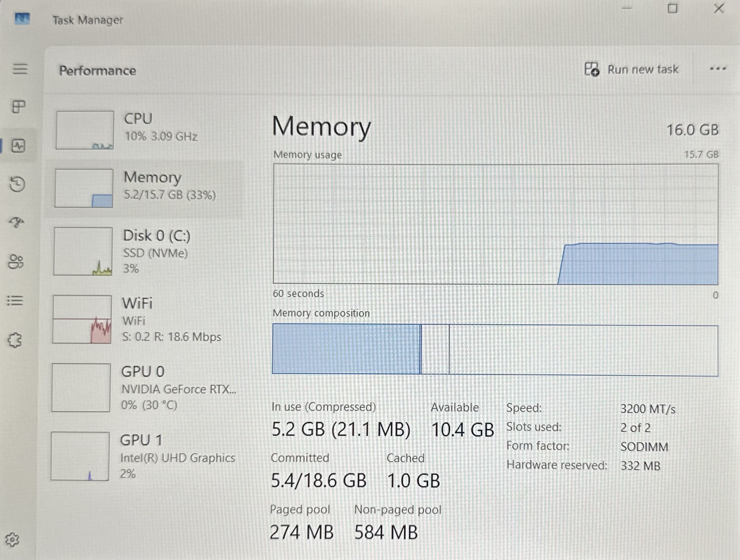Open the Processes page icon
Screen dimensions: 740x560
19,107
